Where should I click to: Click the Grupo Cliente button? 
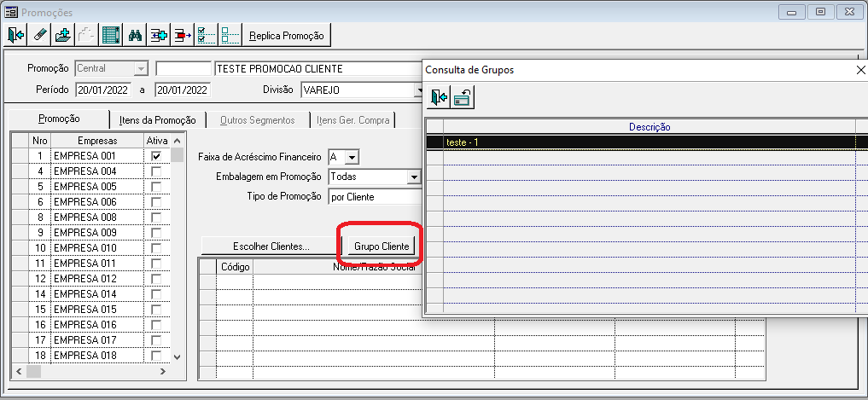click(x=382, y=246)
